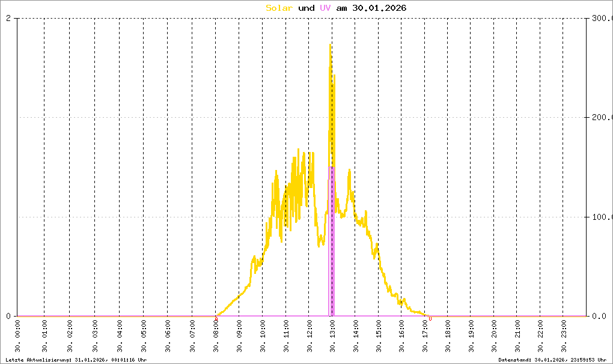Select the 08:00 label on the time axis
613x364 pixels.
pos(216,331)
